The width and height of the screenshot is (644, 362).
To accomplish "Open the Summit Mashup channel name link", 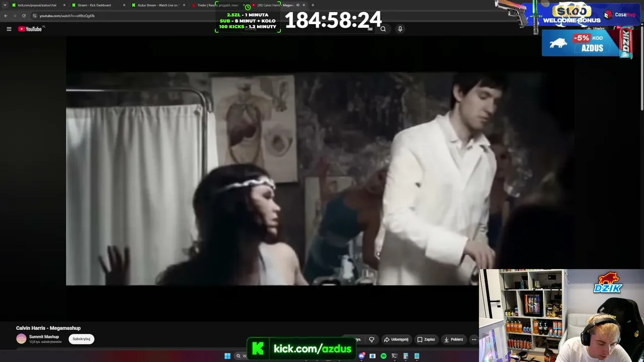I will (x=44, y=337).
